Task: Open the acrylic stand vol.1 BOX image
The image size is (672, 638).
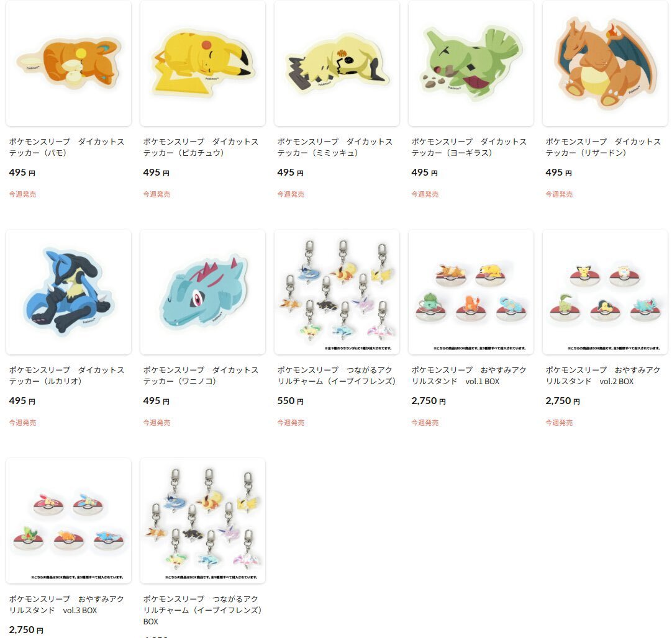Action: [x=471, y=292]
